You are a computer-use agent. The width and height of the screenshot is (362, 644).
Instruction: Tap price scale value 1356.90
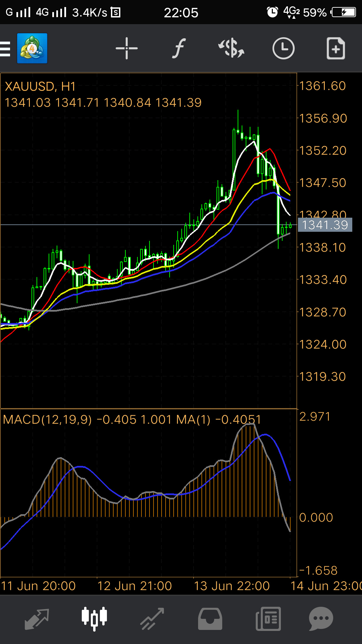point(323,118)
